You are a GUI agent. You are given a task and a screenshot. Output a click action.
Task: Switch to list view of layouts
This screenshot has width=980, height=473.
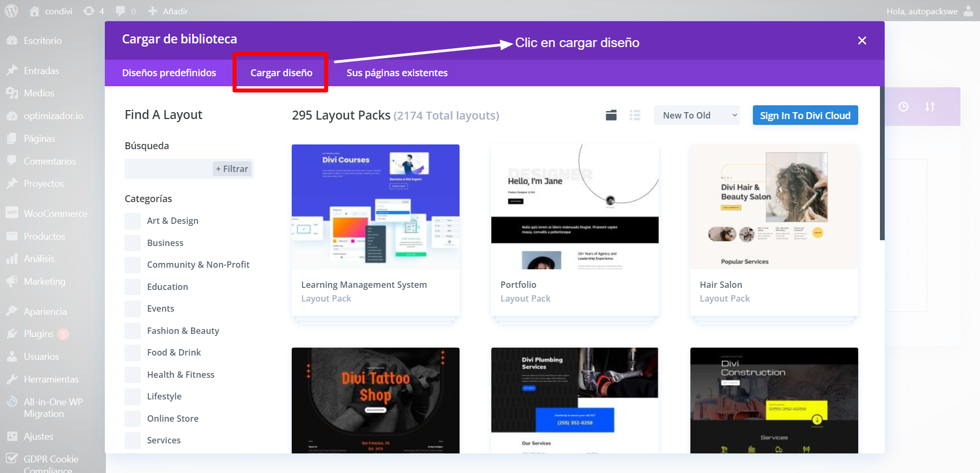point(635,115)
